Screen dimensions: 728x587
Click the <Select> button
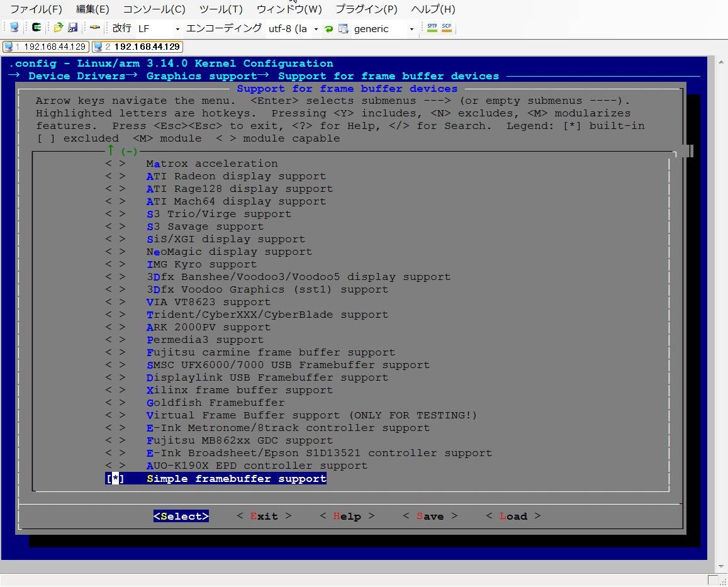click(181, 517)
